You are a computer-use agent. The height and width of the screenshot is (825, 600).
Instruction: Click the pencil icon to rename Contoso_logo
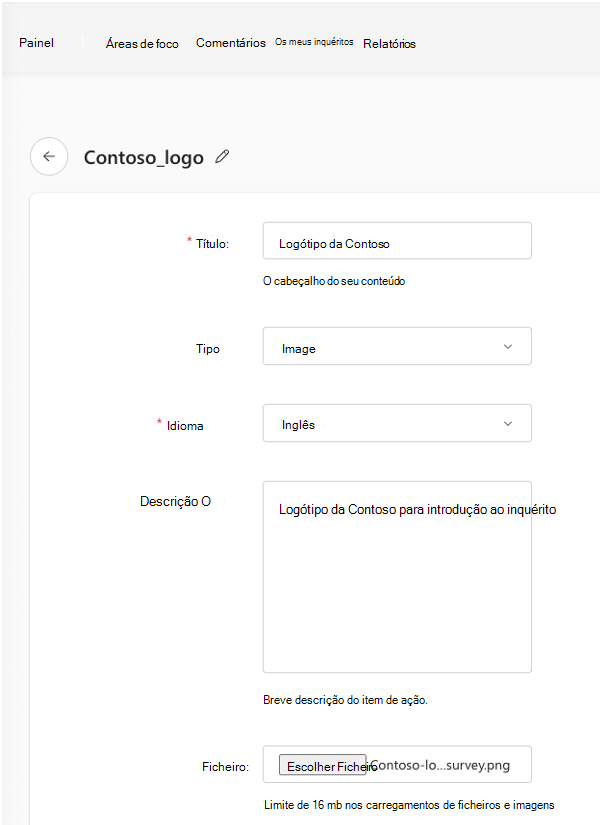point(222,156)
